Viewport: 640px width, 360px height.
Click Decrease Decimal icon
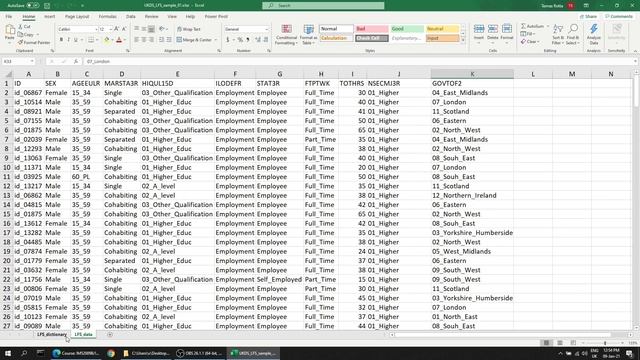266,40
